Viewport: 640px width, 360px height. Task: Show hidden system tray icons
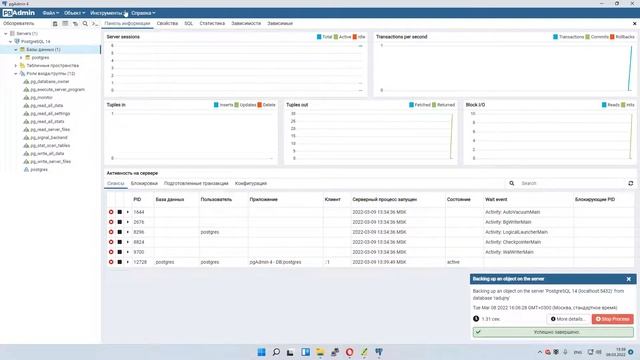[540, 352]
